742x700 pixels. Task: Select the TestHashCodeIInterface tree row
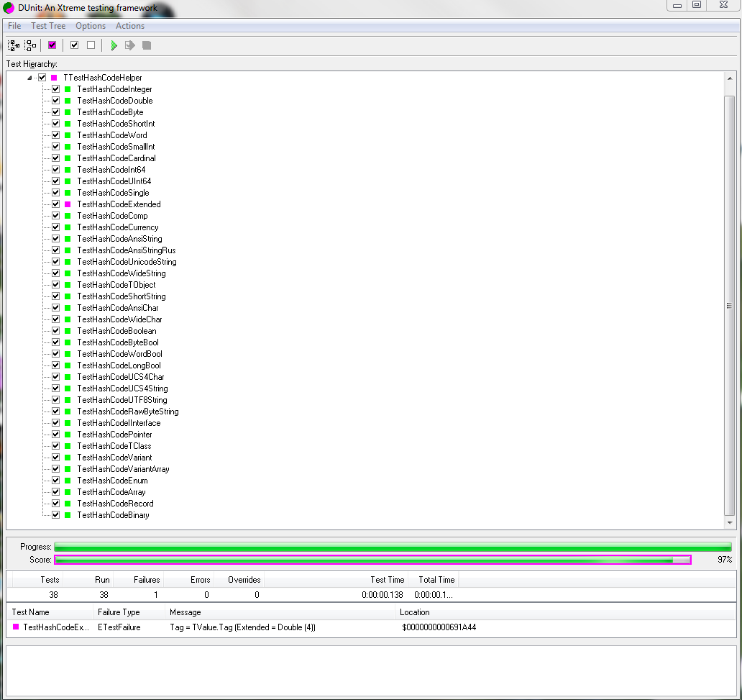tap(119, 423)
